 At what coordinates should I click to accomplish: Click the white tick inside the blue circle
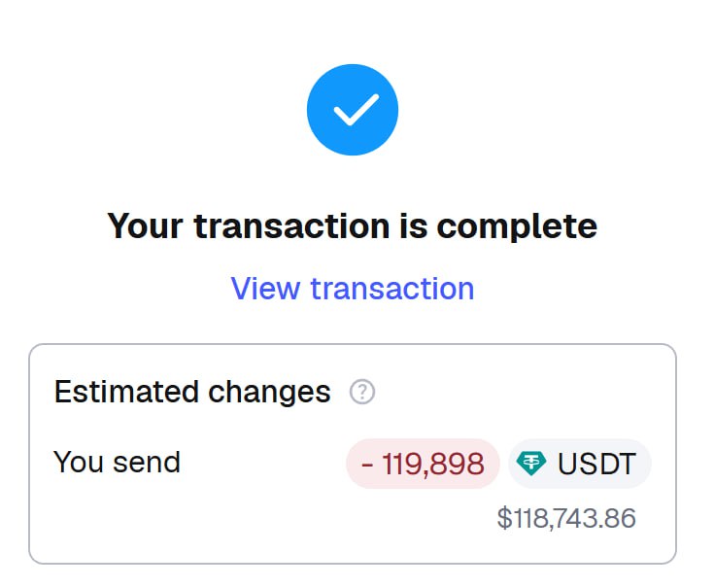(x=355, y=113)
